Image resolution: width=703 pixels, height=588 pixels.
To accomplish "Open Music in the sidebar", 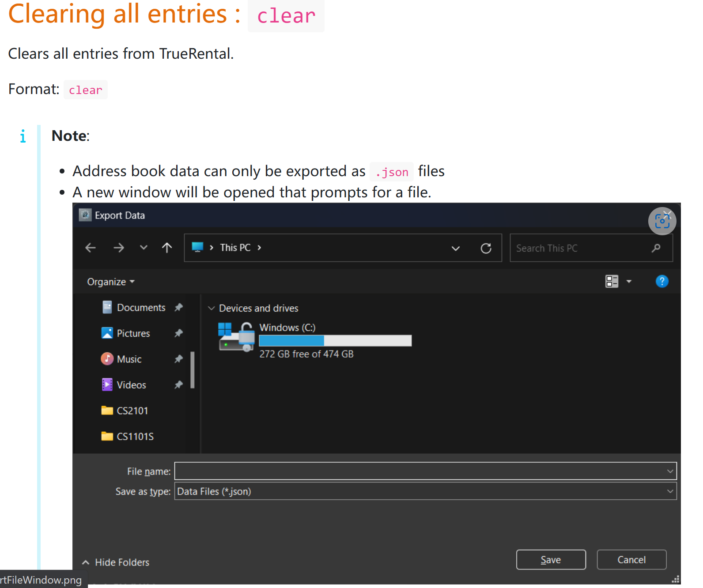I will (x=129, y=359).
